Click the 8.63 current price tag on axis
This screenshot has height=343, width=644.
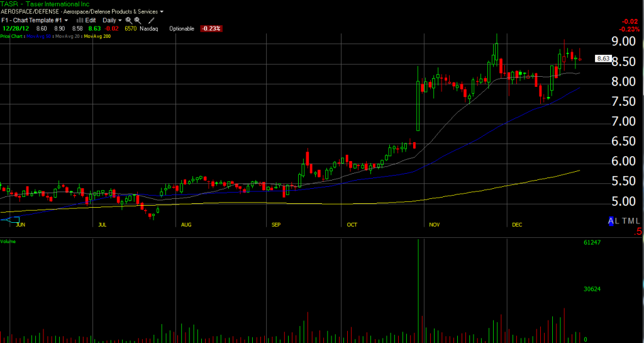[x=603, y=59]
